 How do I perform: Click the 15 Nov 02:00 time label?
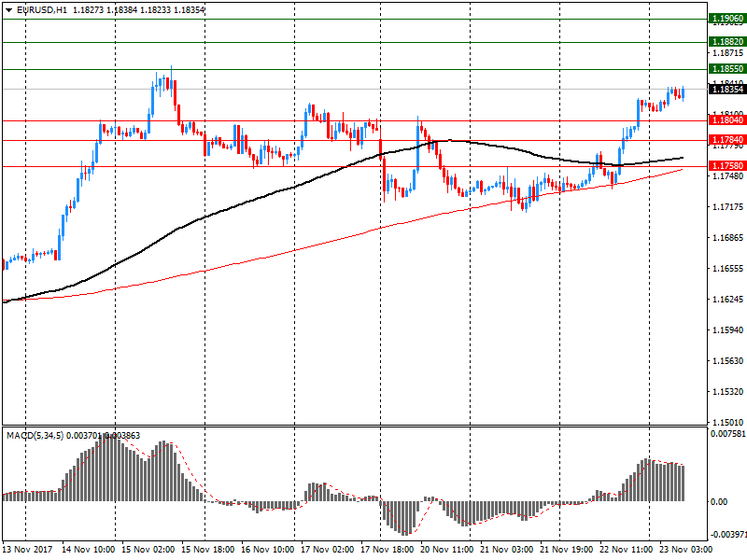tap(148, 550)
